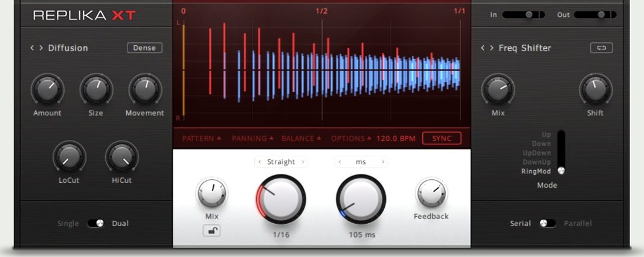Click the 105 ms delay time knob
This screenshot has height=257, width=644.
(x=361, y=200)
